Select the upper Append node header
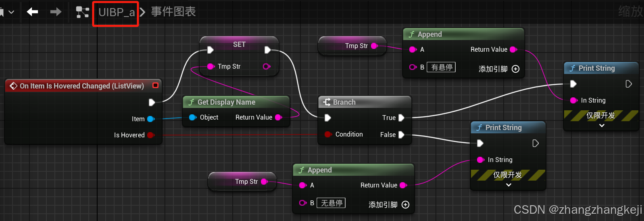The width and height of the screenshot is (644, 221). [463, 34]
